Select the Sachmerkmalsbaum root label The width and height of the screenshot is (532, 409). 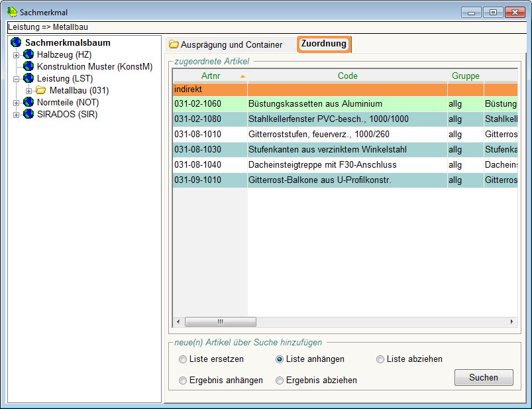(68, 42)
